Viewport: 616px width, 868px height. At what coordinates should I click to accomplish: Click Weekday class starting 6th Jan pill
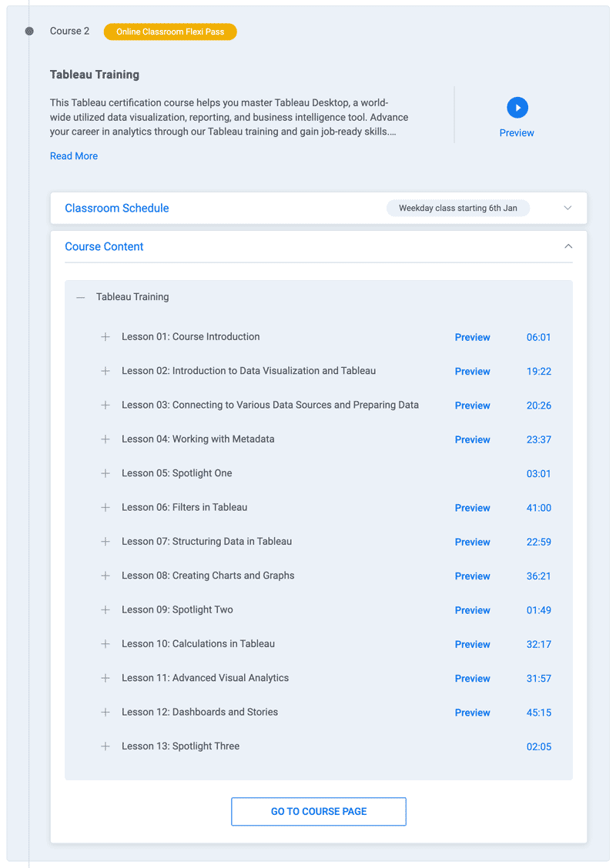(458, 208)
